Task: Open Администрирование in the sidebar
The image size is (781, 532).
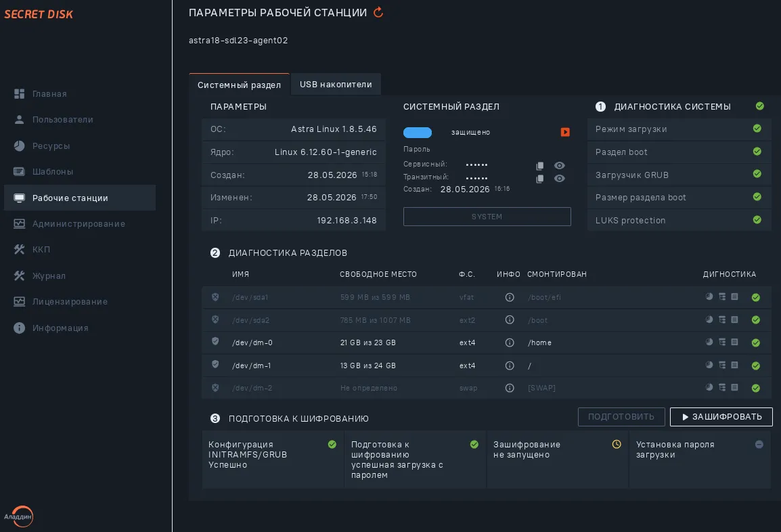Action: (80, 223)
